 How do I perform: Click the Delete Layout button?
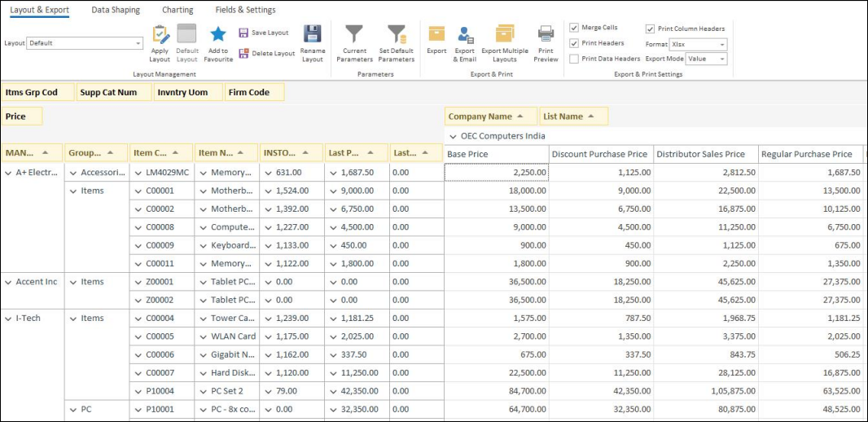coord(266,54)
